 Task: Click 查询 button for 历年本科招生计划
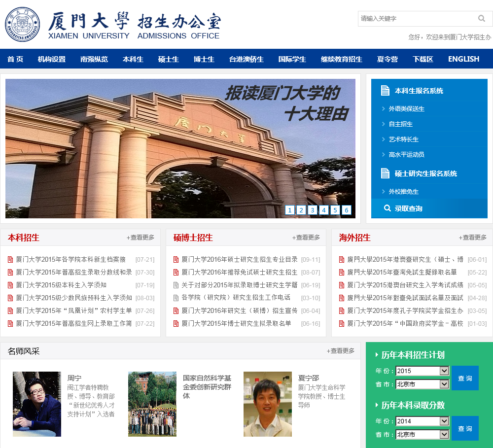(465, 378)
